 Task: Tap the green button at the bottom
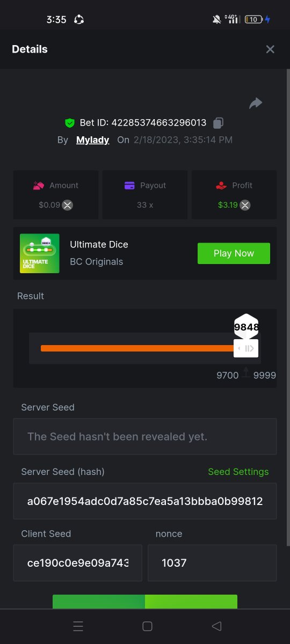coord(145,602)
